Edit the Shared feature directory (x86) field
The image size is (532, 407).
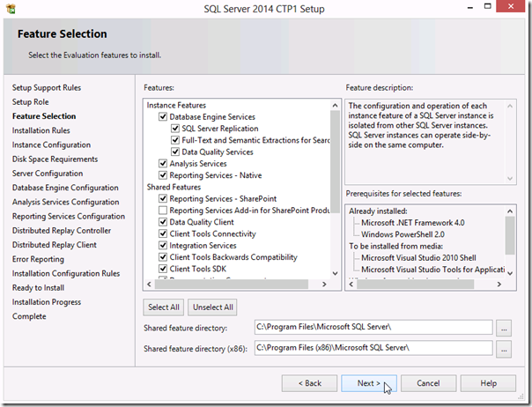[x=373, y=348]
